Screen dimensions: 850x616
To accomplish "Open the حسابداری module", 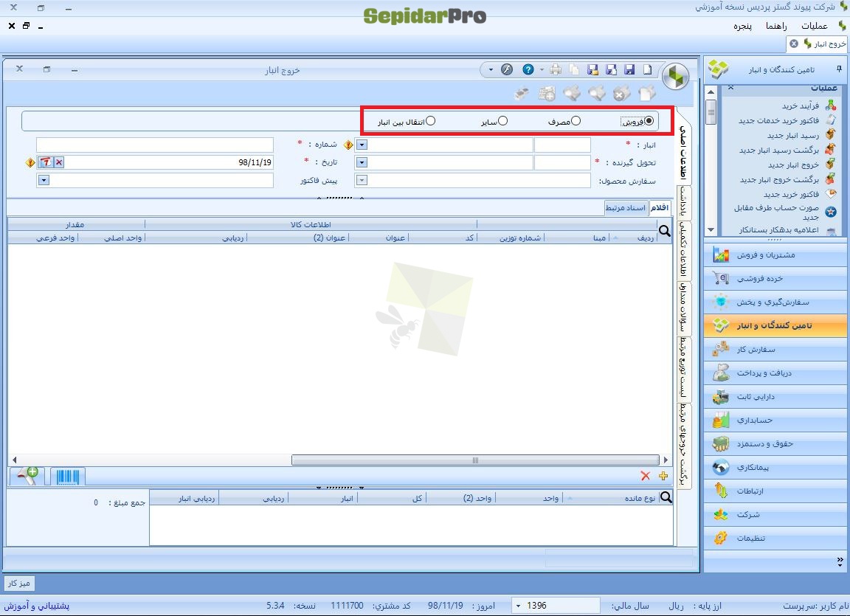I will click(775, 420).
